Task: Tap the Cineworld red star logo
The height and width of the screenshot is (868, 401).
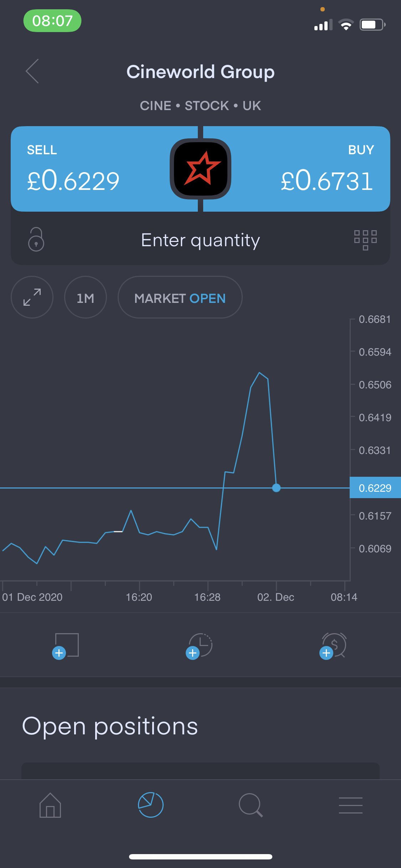Action: coord(201,169)
